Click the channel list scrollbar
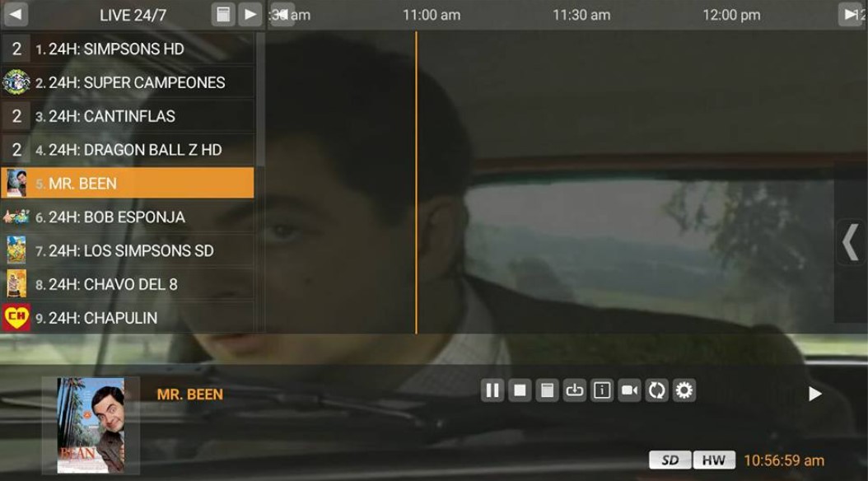 [x=260, y=100]
